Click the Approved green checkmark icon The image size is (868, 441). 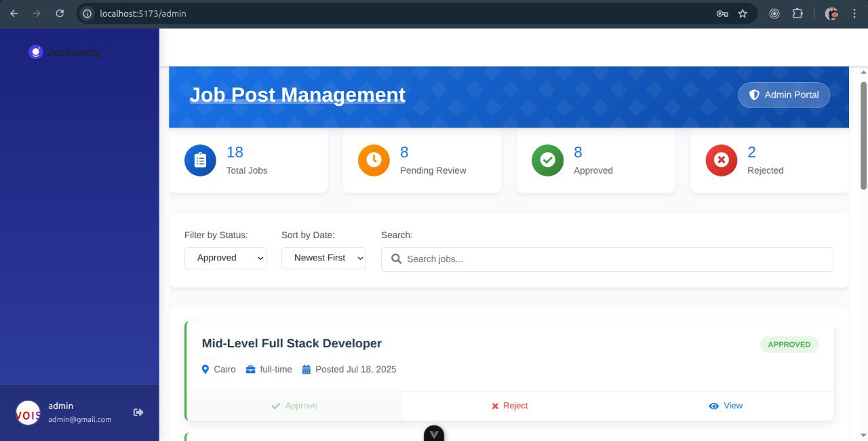pos(547,161)
